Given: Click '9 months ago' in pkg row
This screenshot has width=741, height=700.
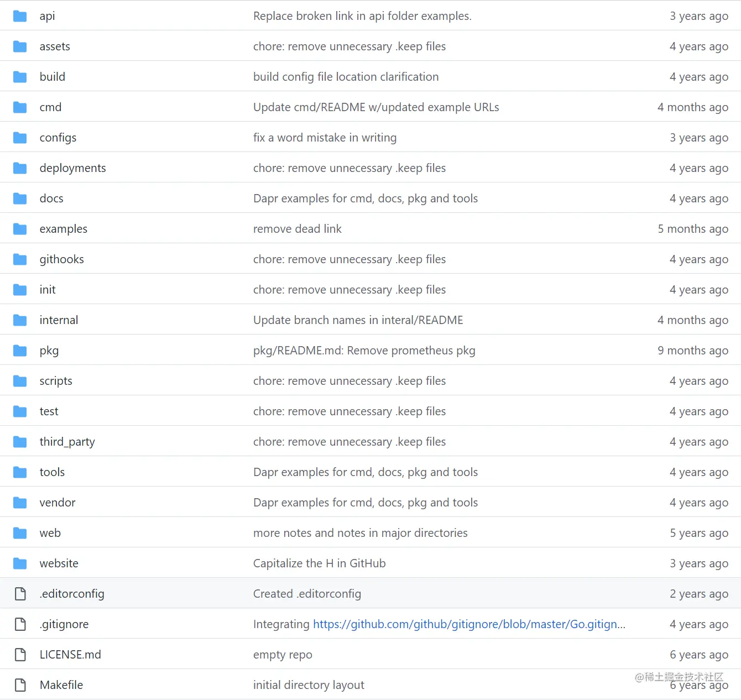Looking at the screenshot, I should 693,351.
